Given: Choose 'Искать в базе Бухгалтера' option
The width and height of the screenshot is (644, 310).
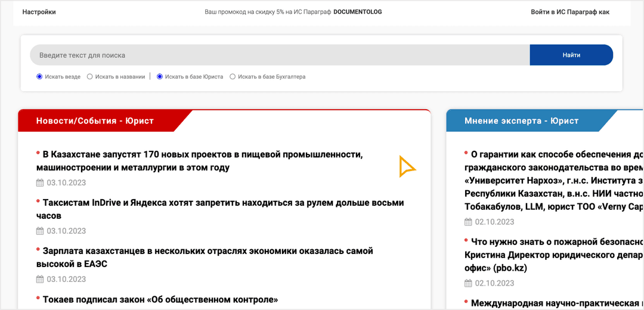Looking at the screenshot, I should (233, 77).
